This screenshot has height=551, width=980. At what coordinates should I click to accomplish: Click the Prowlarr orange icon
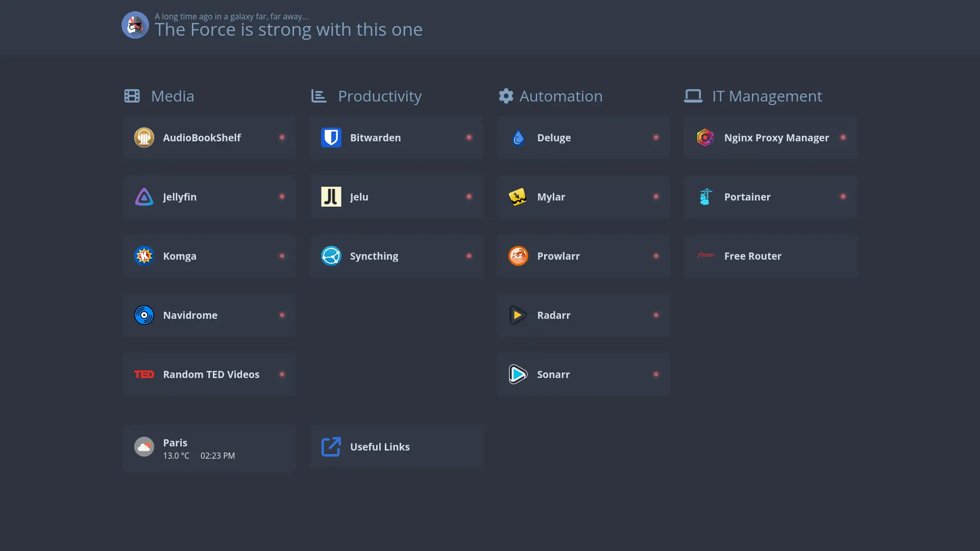518,256
